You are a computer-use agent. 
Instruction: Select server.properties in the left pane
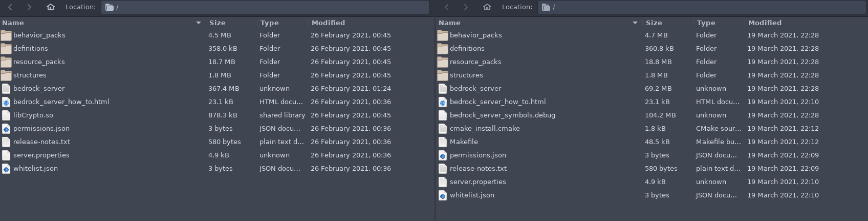click(41, 155)
